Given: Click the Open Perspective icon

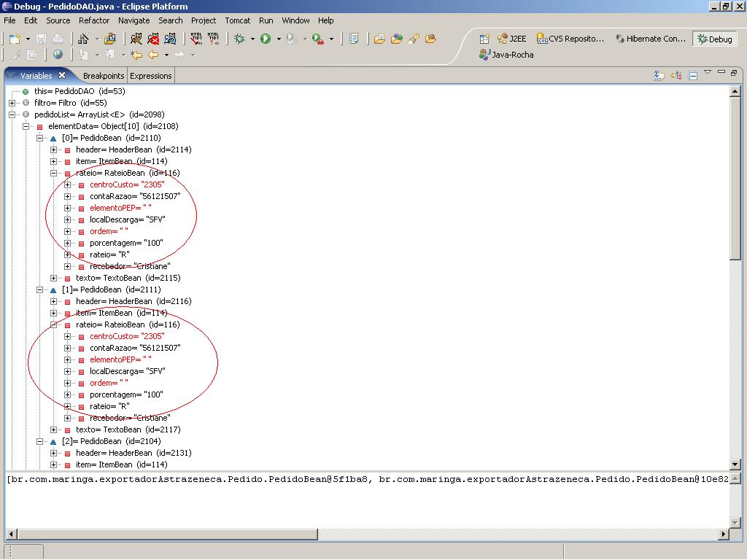Looking at the screenshot, I should tap(484, 39).
